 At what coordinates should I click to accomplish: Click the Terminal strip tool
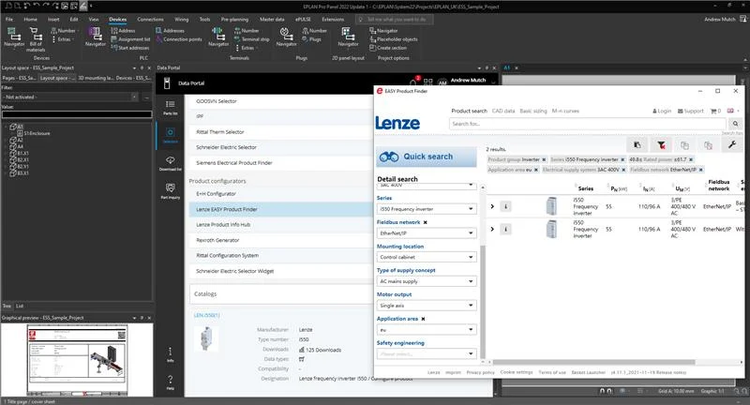pyautogui.click(x=252, y=39)
